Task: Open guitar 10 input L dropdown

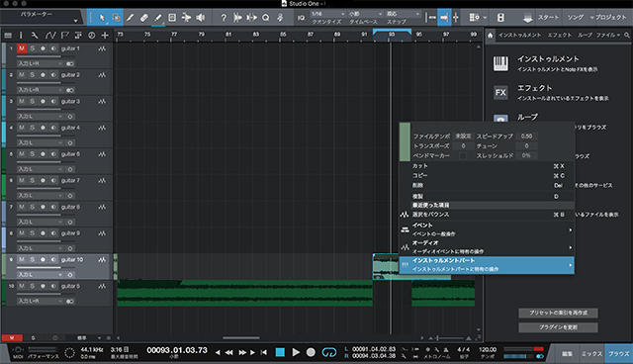Action: [40, 275]
